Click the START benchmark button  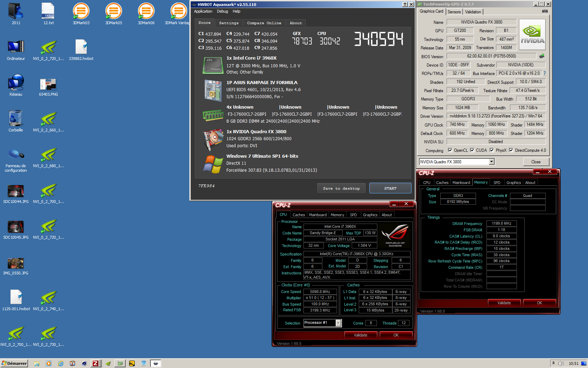(x=390, y=188)
